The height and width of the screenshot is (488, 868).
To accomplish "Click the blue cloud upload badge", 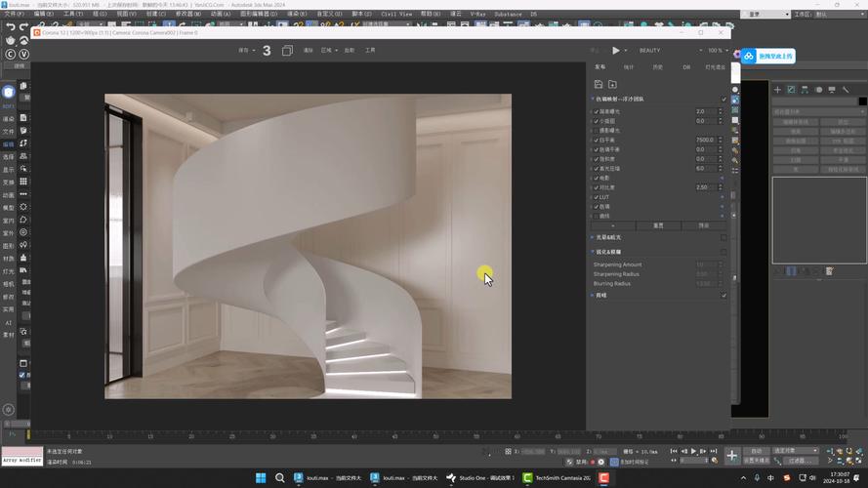I will (749, 57).
